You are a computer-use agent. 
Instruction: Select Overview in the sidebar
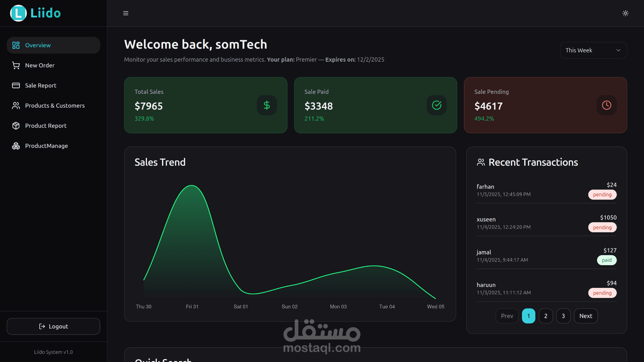38,45
